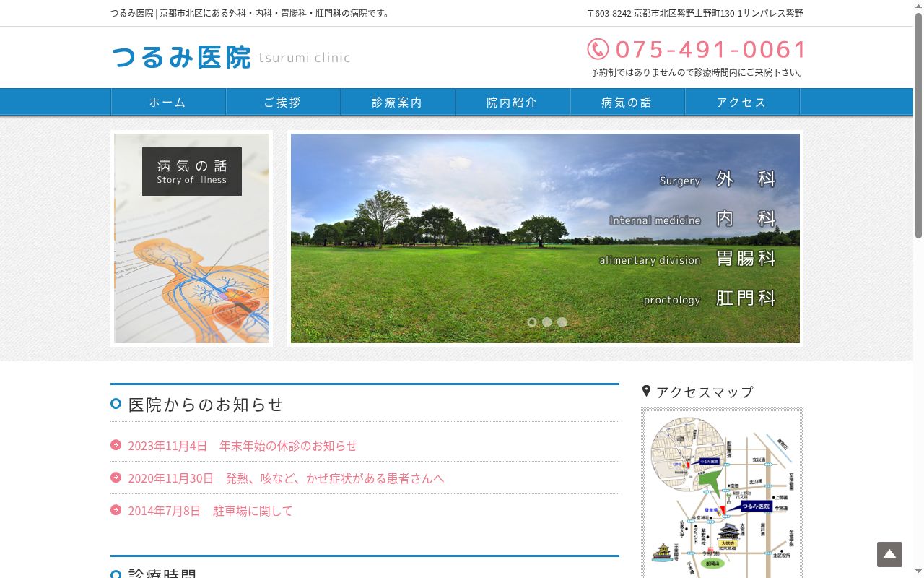The height and width of the screenshot is (578, 924).
Task: Click the address text 〒603-8242 京都市北区紫野上野町
Action: pos(694,13)
